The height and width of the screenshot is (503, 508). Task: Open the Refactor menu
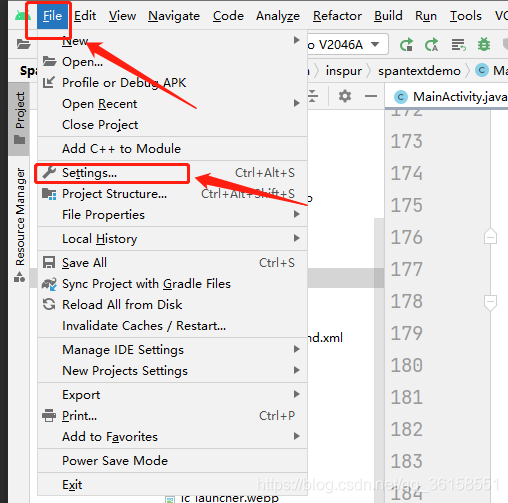click(337, 16)
